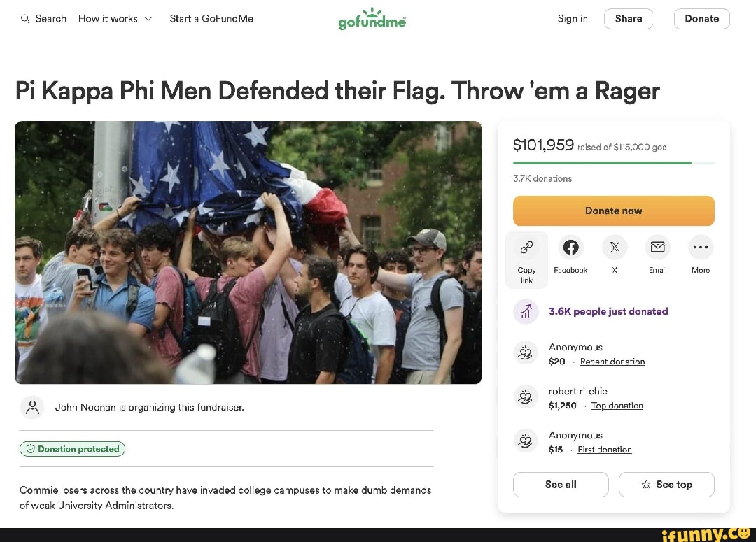Click See all donations
This screenshot has height=542, width=756.
pos(560,484)
